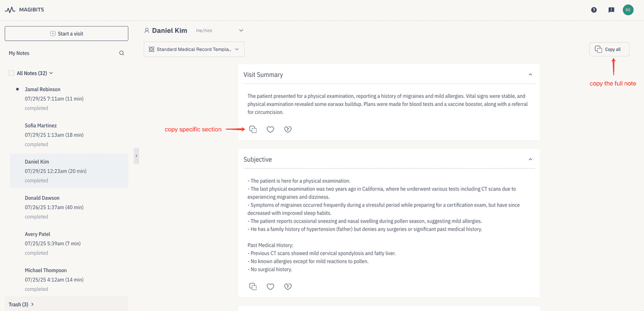Open the He/him pronoun dropdown
This screenshot has width=644, height=311.
pos(241,31)
